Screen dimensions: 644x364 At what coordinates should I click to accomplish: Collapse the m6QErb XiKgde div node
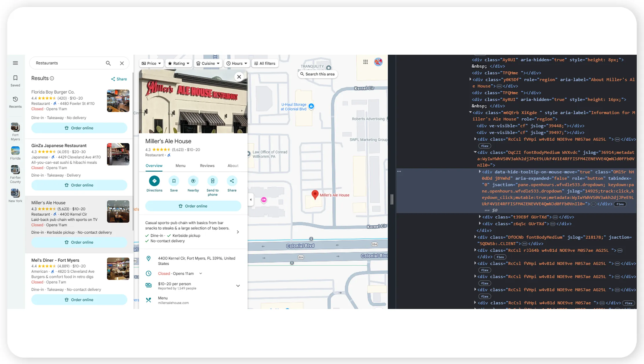(470, 112)
